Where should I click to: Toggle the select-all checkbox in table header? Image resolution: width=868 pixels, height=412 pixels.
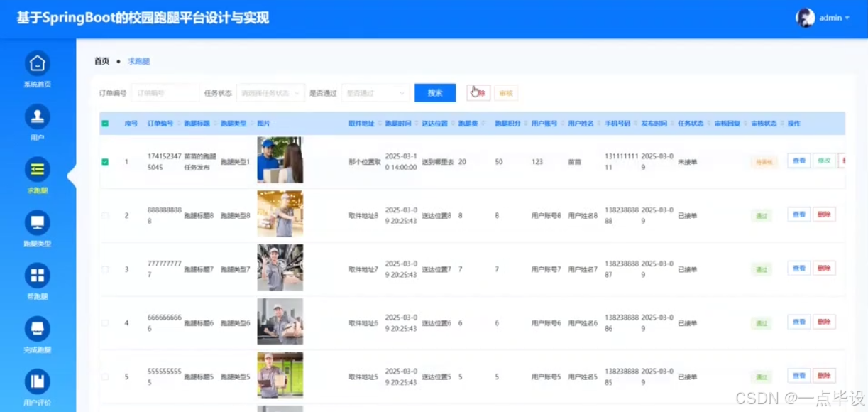(105, 122)
